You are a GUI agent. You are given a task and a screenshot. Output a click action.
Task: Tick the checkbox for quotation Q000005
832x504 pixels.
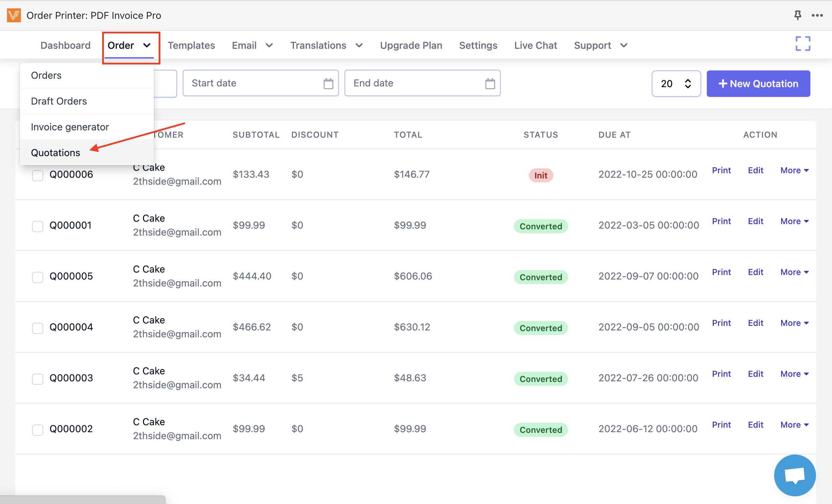(38, 277)
